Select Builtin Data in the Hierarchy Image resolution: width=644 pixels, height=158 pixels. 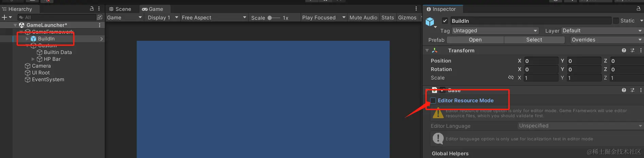(58, 52)
